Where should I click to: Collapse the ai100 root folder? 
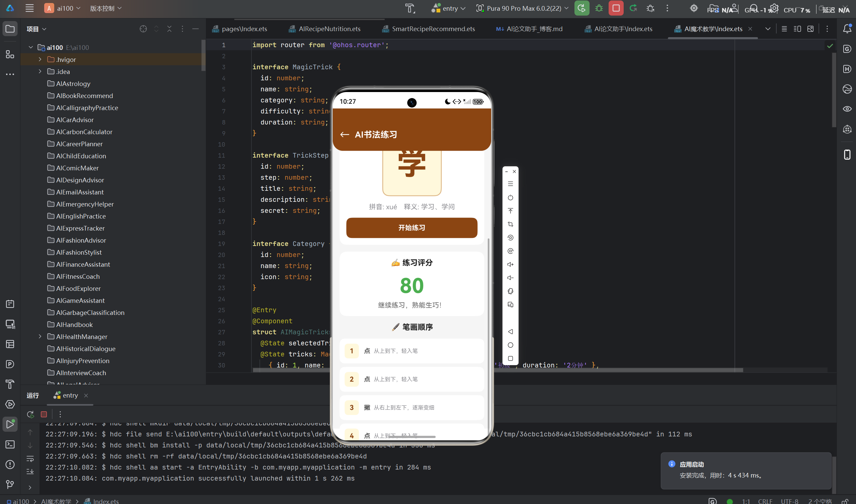tap(30, 47)
